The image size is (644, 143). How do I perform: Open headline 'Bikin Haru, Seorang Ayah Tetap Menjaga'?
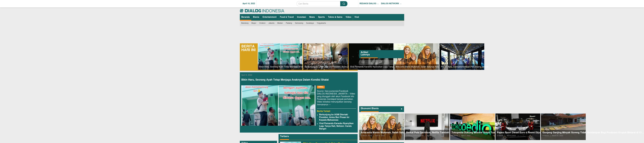285,80
